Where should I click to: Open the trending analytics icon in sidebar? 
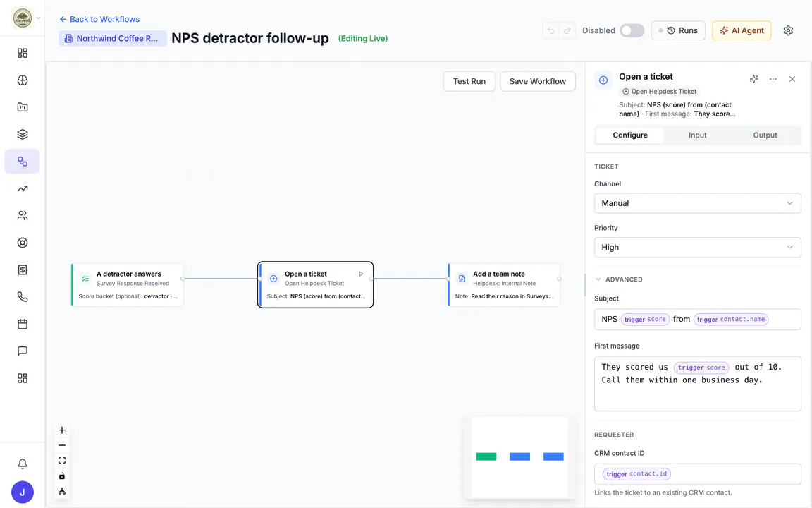[23, 188]
